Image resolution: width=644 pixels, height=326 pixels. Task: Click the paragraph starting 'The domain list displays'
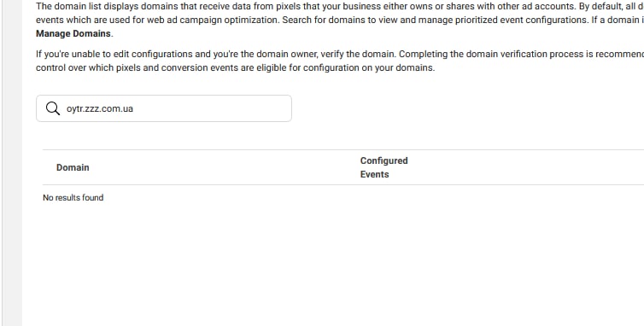point(340,20)
